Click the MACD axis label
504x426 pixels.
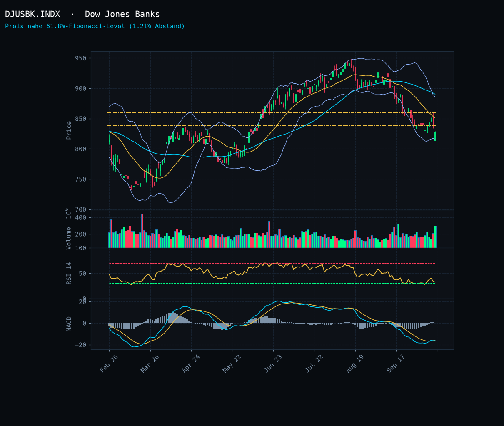click(69, 324)
